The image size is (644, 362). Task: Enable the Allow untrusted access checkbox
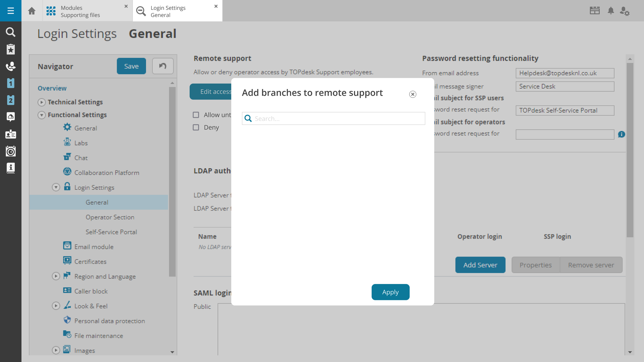click(196, 115)
